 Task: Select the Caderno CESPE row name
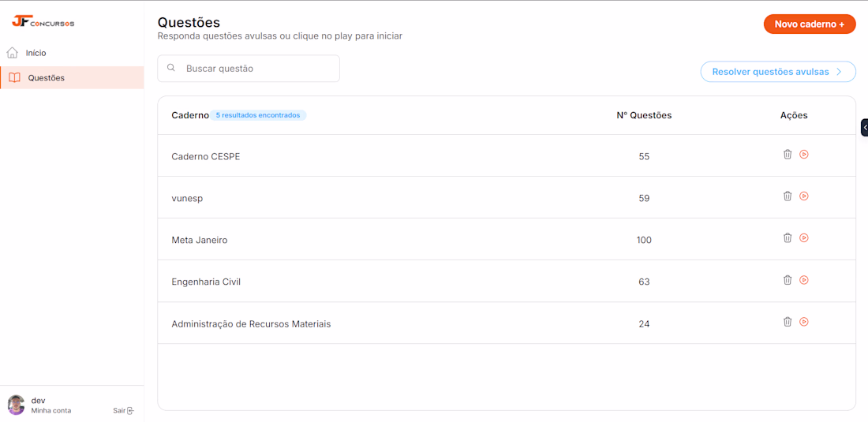[x=206, y=156]
